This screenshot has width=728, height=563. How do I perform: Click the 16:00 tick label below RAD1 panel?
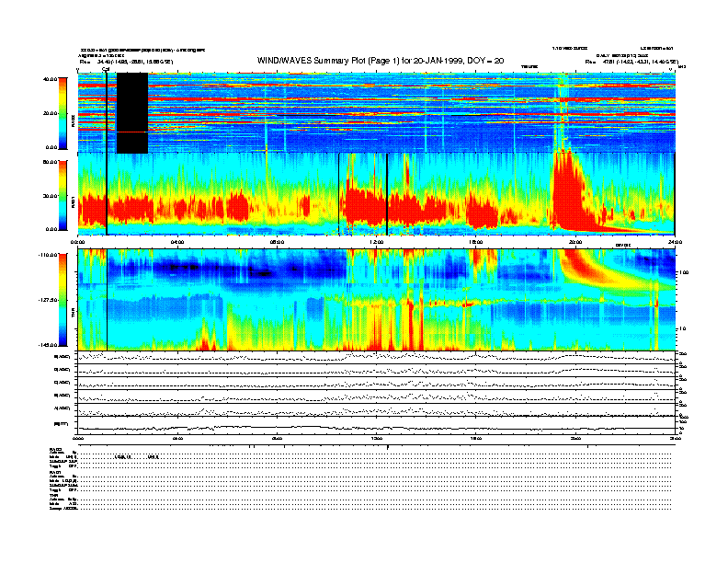coord(476,242)
